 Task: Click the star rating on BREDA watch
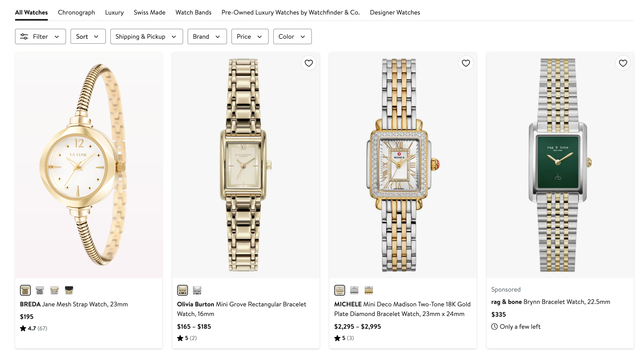click(x=23, y=328)
